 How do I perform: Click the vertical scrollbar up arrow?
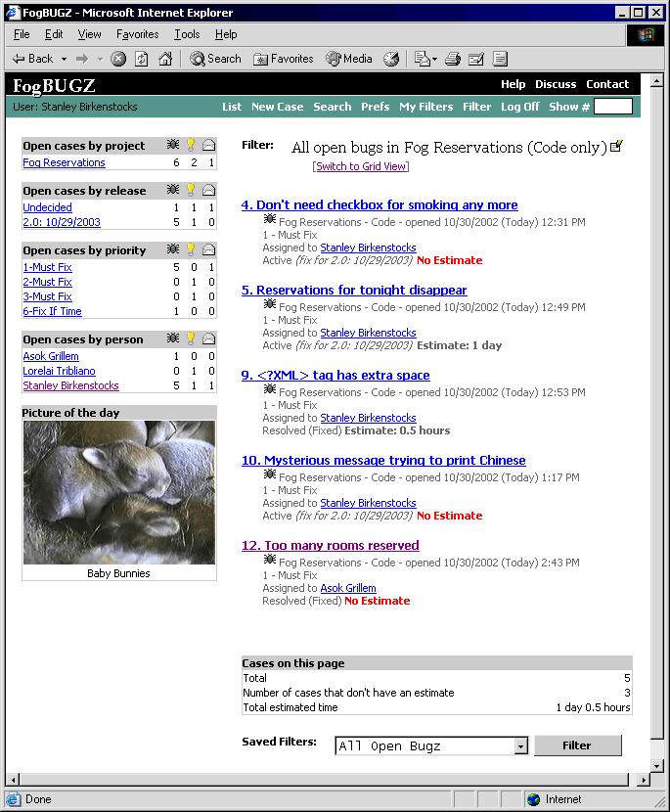[656, 81]
